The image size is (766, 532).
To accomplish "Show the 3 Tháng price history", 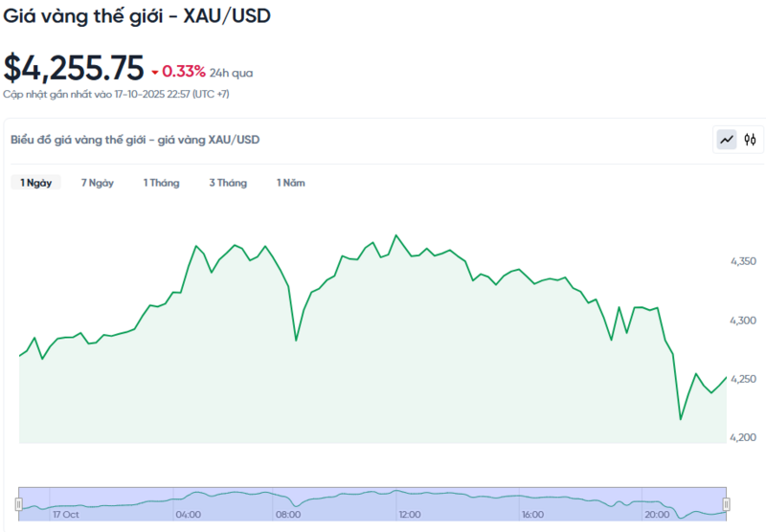I will click(228, 183).
